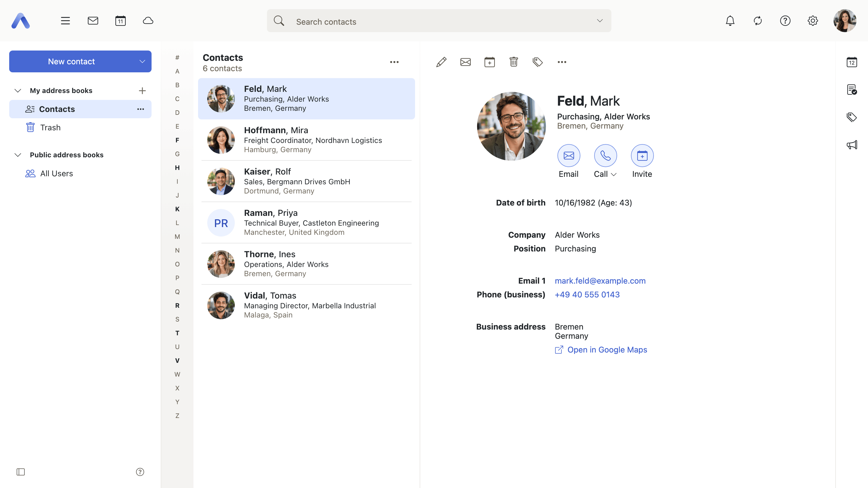
Task: Delete contact with the trash toolbar icon
Action: [514, 62]
